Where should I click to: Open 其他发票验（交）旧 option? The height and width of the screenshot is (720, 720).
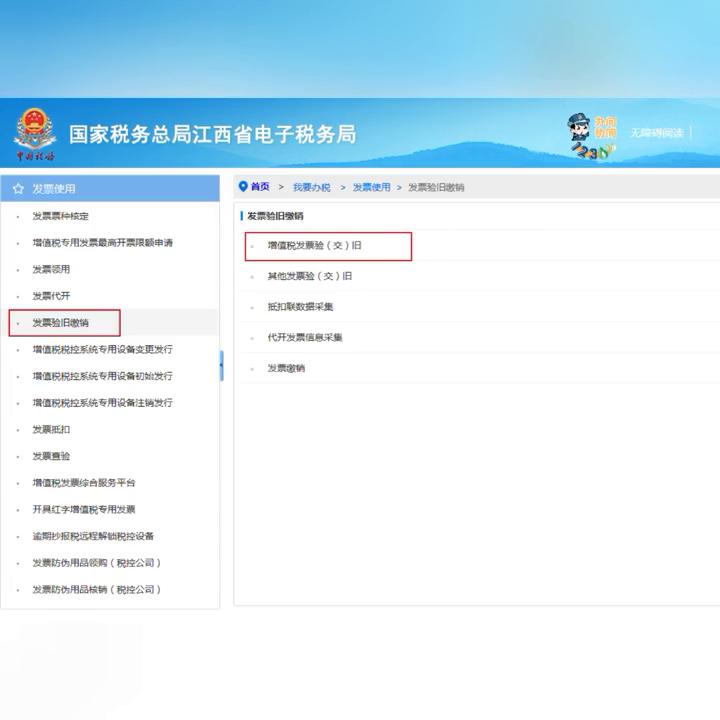tap(310, 276)
